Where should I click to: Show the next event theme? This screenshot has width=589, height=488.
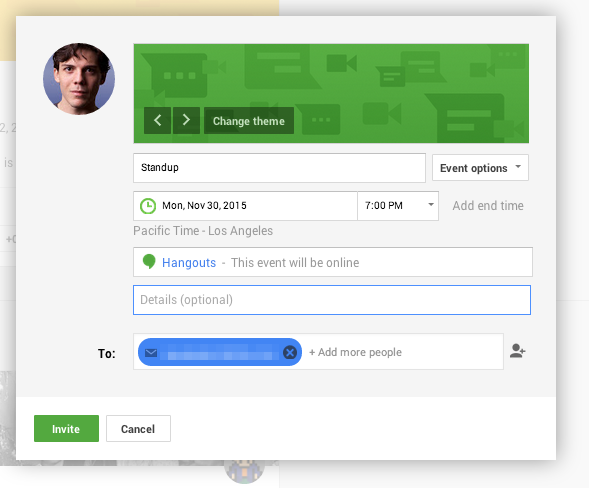pos(186,120)
